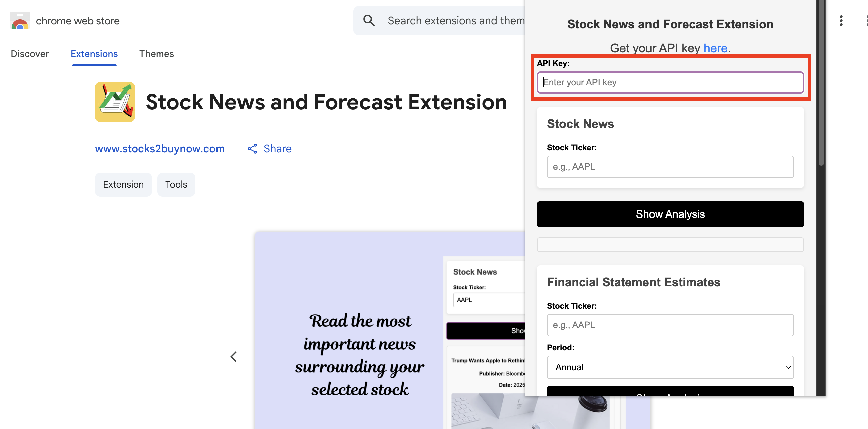Open the www.stocks2buynow.com link
The height and width of the screenshot is (429, 868).
pos(160,149)
